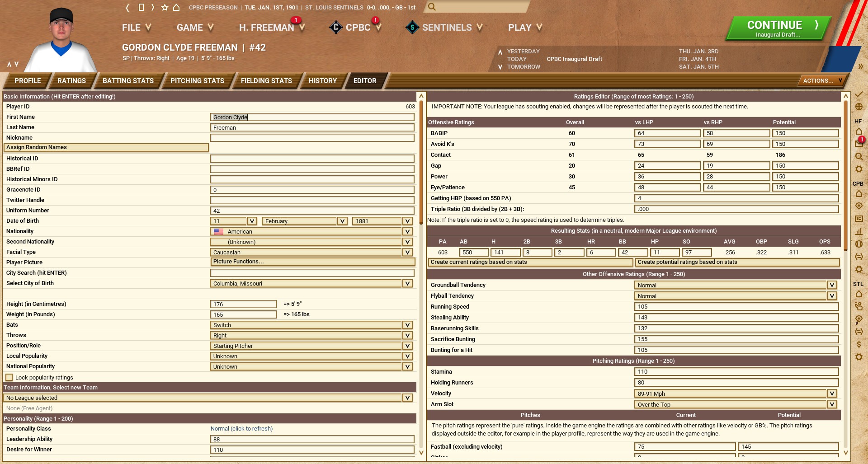Click the forward navigation arrow icon
The width and height of the screenshot is (868, 464).
pos(153,8)
